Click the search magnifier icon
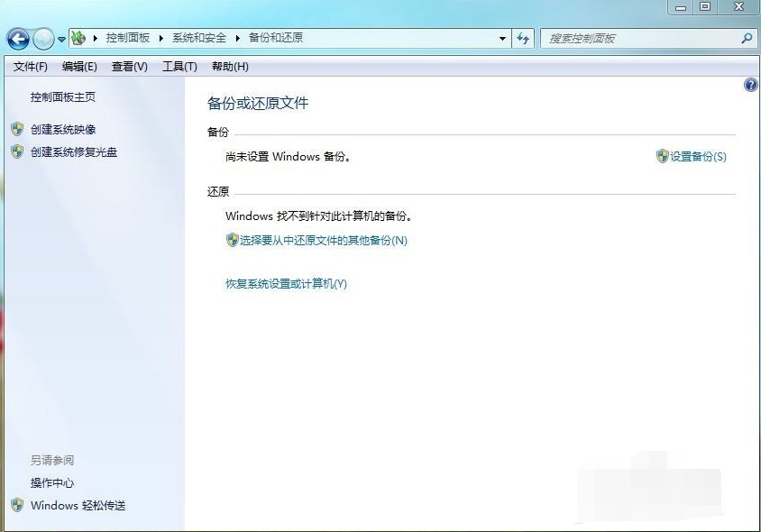Image resolution: width=761 pixels, height=532 pixels. click(x=747, y=39)
